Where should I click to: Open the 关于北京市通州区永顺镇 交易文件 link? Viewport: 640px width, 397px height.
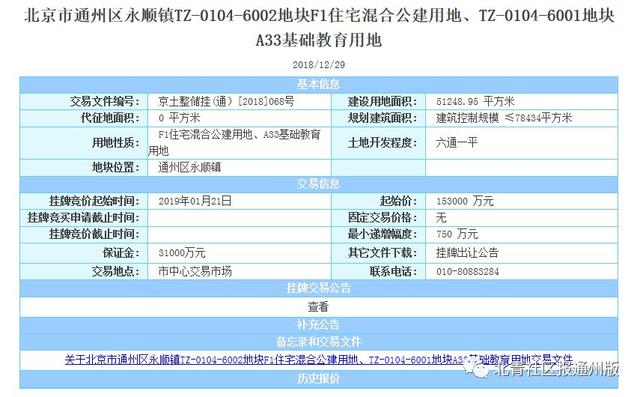pos(318,359)
